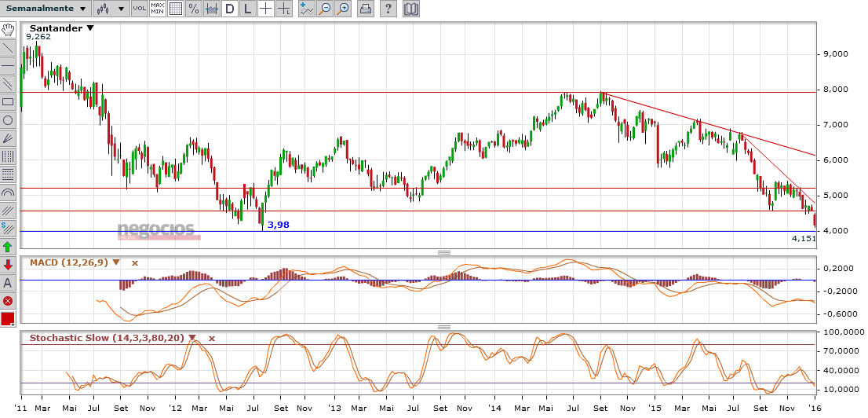Screen dimensions: 868x418
Task: Toggle the VOL volume display
Action: coord(139,9)
